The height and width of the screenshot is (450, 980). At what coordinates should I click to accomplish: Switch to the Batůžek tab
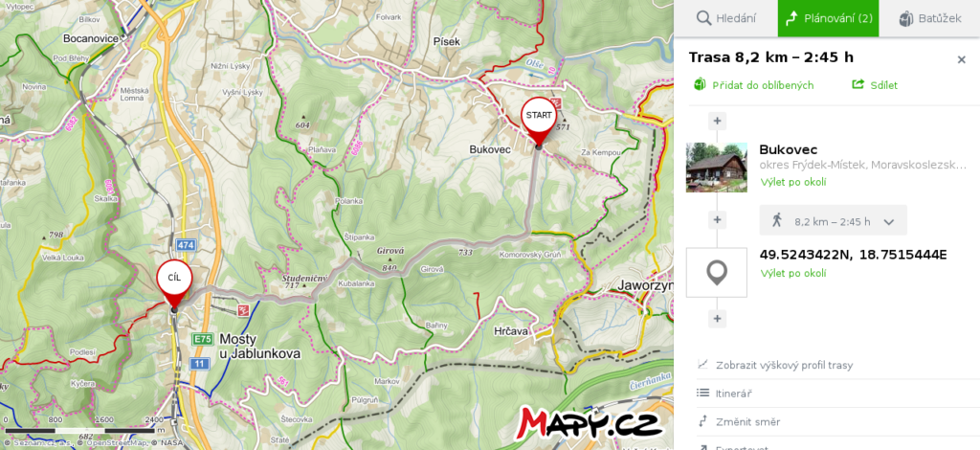point(929,18)
